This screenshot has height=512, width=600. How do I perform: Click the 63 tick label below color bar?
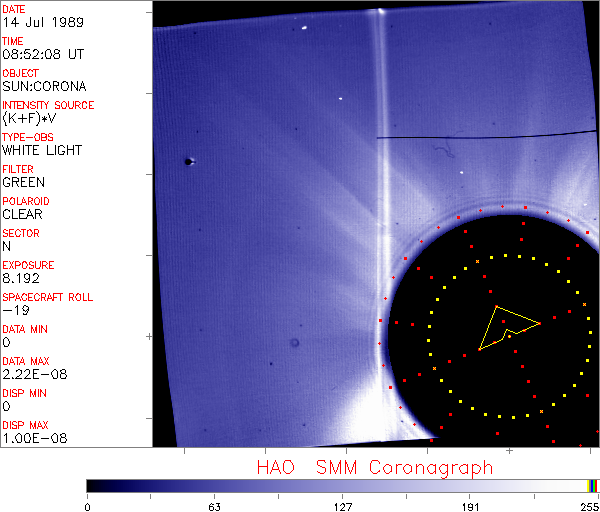214,507
